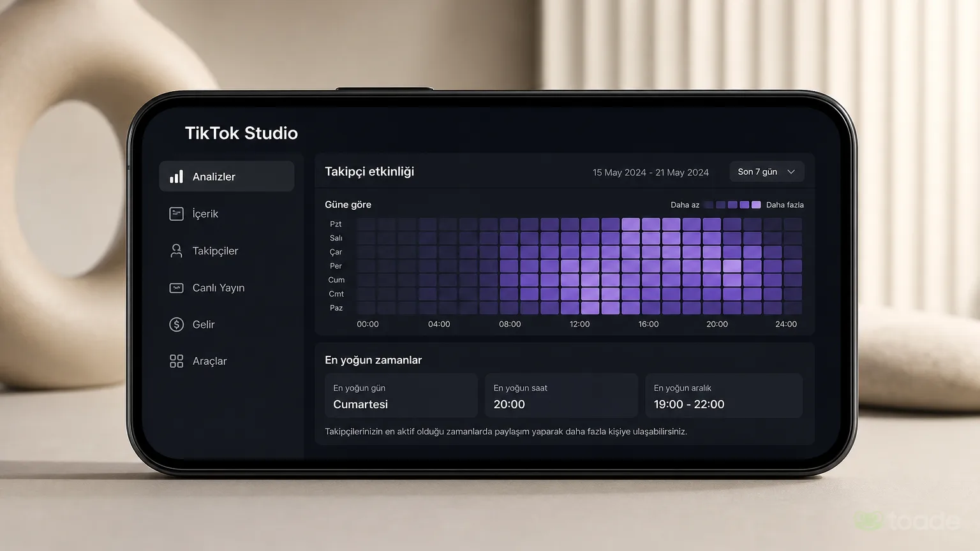Click the İçerik sidebar icon
Screen dimensions: 980x551
[176, 214]
